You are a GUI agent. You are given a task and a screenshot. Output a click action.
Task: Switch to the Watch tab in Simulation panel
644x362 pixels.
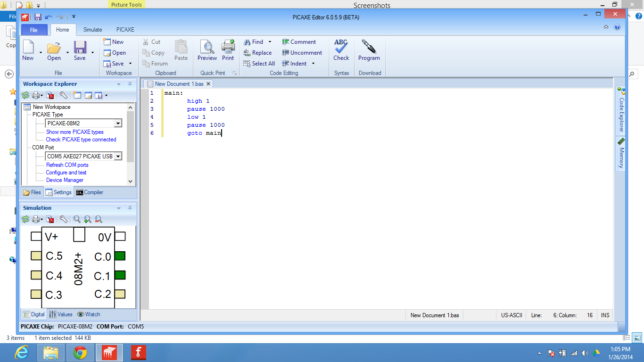[x=88, y=314]
